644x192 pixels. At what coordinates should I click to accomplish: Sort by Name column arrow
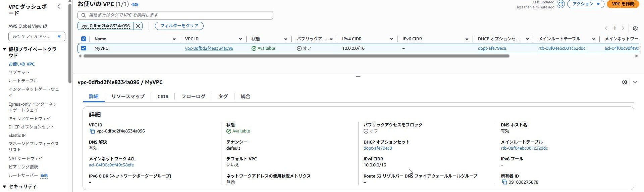tap(174, 39)
